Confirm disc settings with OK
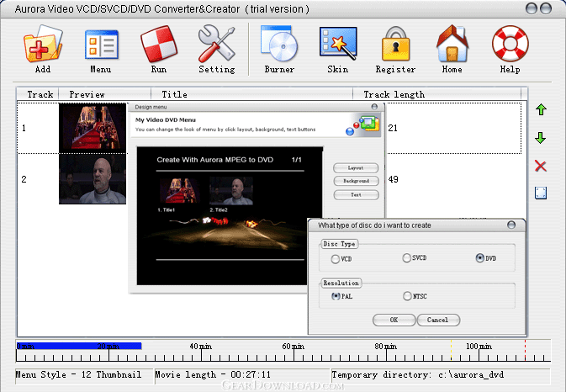566x392 pixels. tap(394, 320)
